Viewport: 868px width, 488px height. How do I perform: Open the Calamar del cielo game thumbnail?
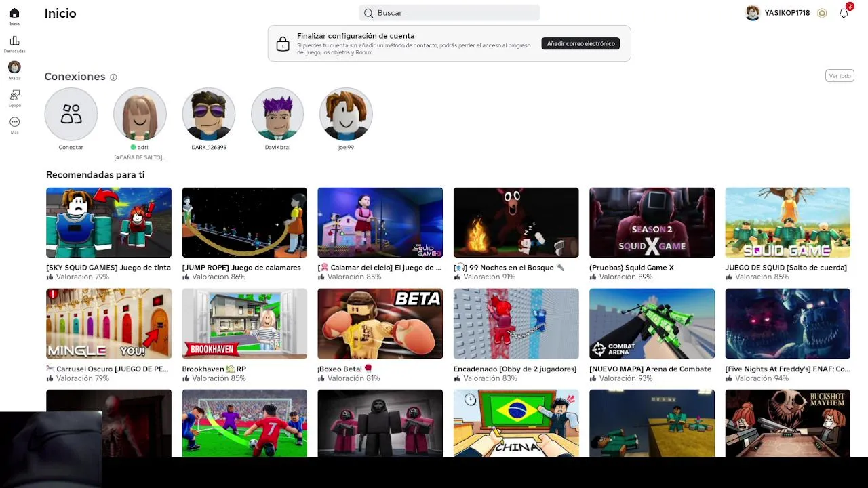point(380,222)
